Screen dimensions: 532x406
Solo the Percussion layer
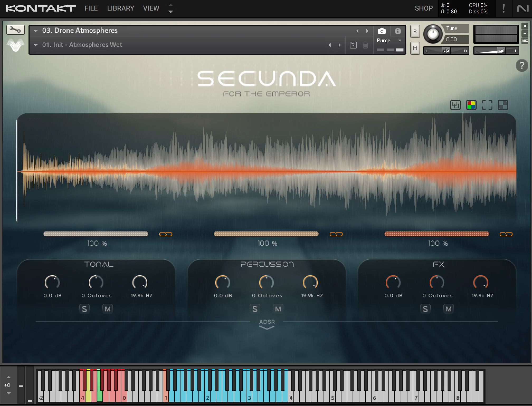255,309
